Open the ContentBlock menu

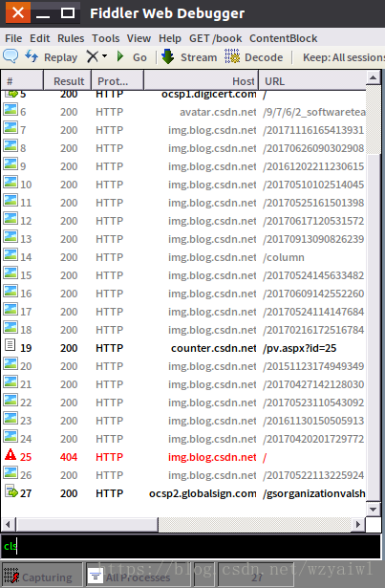pos(284,38)
